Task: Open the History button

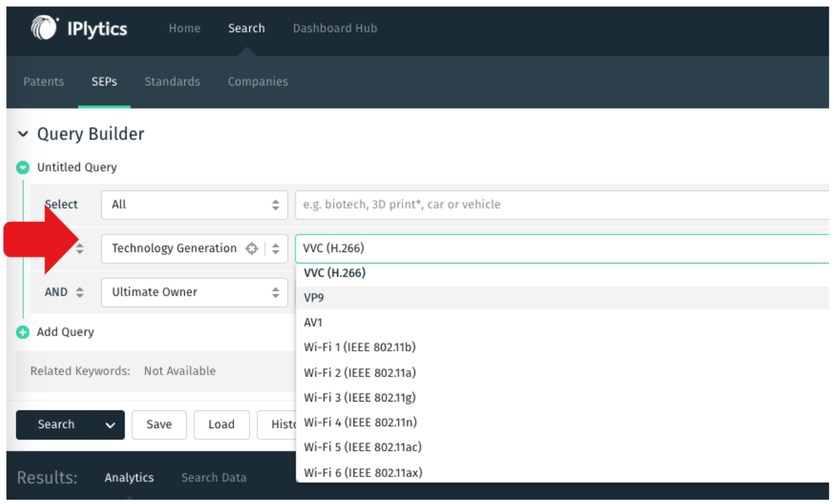Action: coord(277,425)
